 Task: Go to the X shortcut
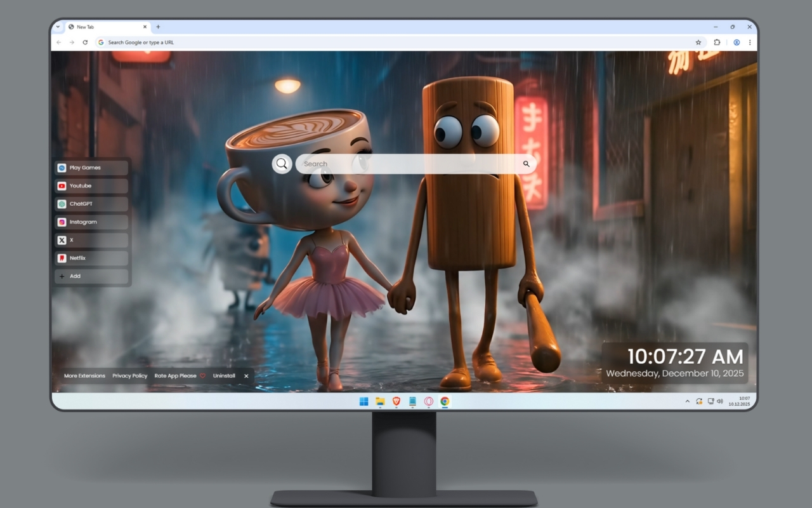[x=92, y=241]
